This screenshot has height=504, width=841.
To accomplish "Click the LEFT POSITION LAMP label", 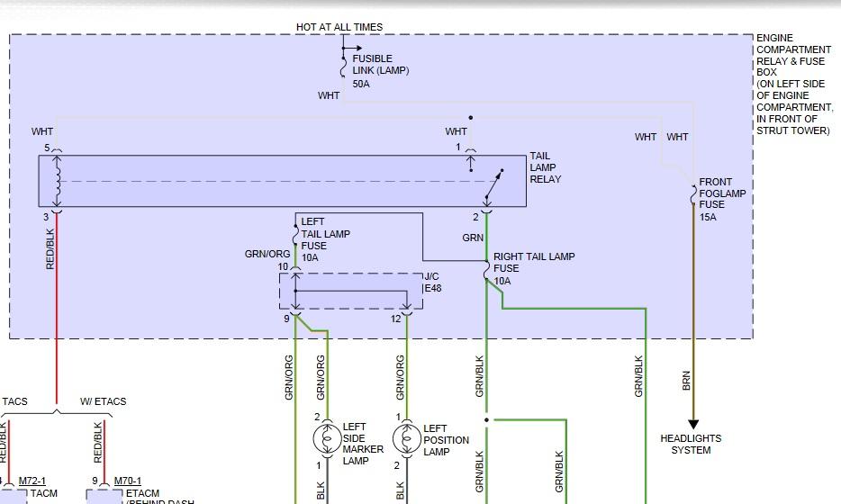I will (x=446, y=440).
